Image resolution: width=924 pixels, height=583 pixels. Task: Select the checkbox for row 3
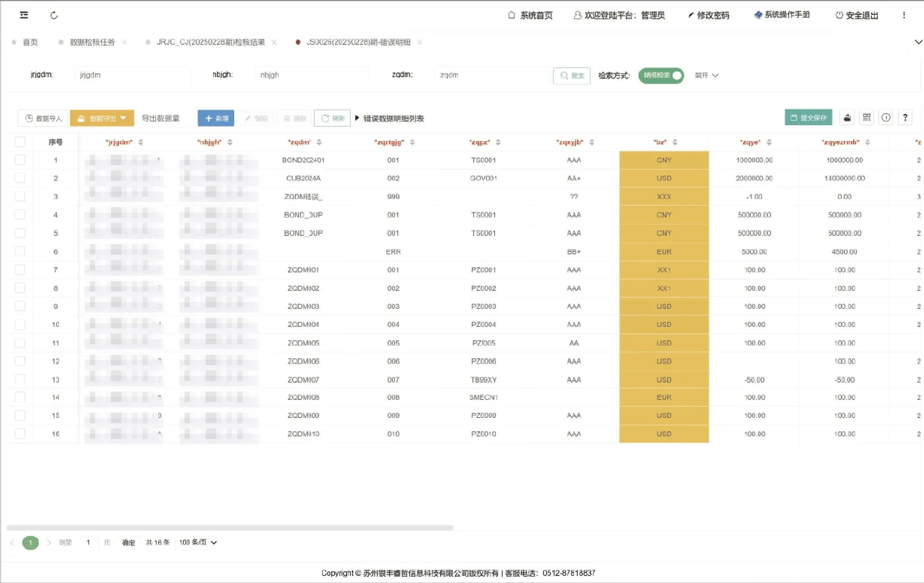click(20, 196)
